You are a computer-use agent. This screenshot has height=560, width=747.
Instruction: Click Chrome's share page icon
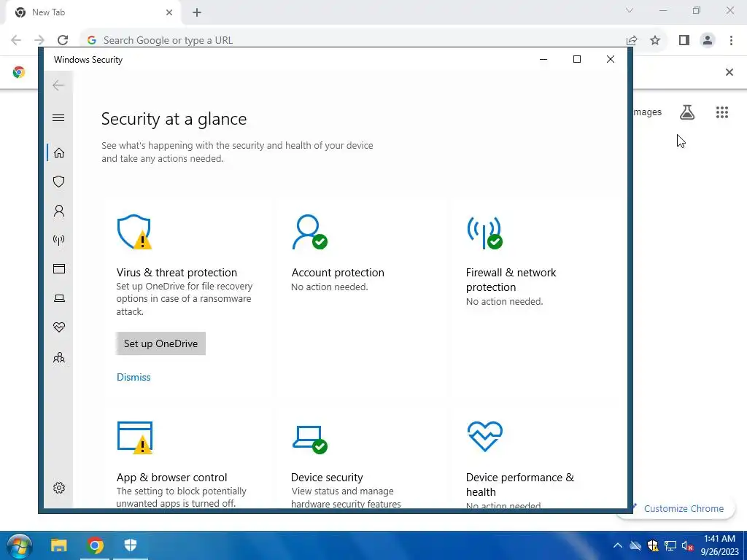[x=632, y=40]
